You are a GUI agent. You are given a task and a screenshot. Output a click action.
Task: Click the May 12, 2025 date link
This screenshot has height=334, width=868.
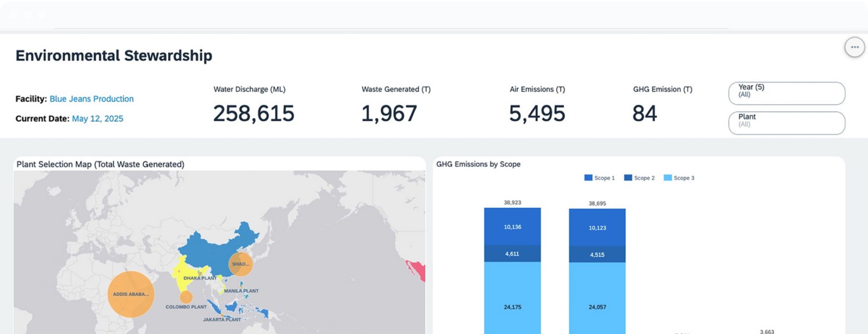pos(97,118)
